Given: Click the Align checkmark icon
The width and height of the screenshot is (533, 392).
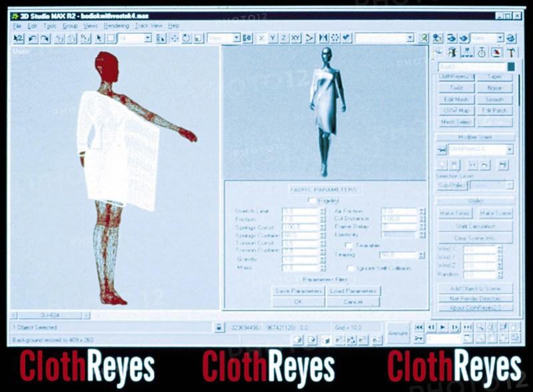Looking at the screenshot, I should tap(346, 38).
